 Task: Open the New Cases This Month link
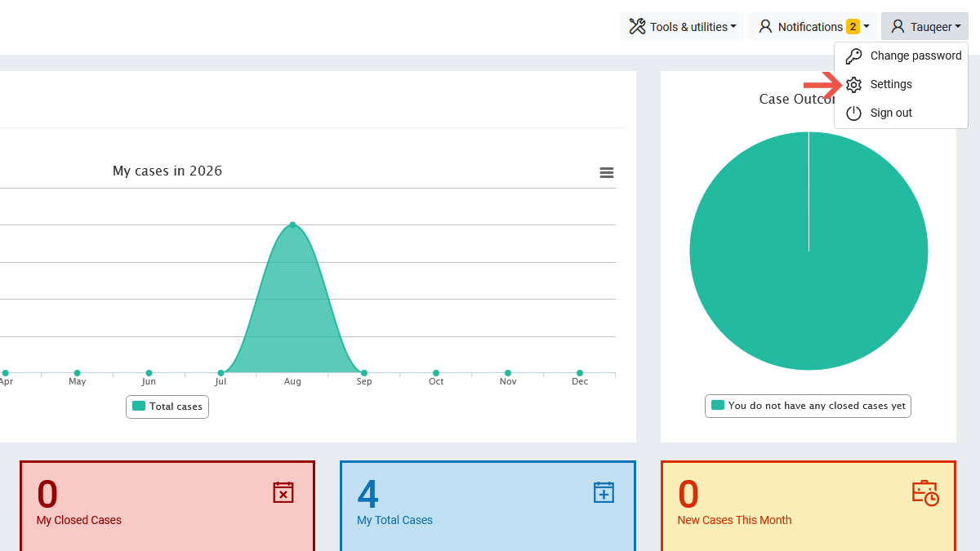(x=735, y=520)
